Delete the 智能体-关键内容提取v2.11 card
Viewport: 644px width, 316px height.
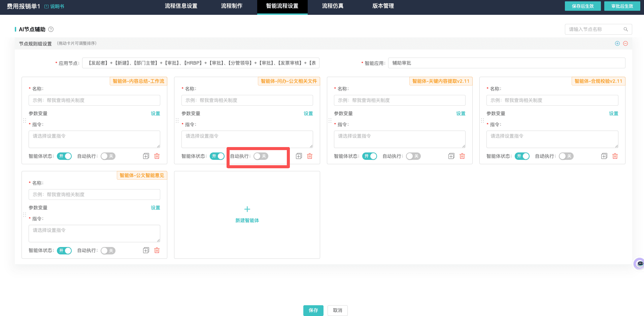[x=462, y=156]
